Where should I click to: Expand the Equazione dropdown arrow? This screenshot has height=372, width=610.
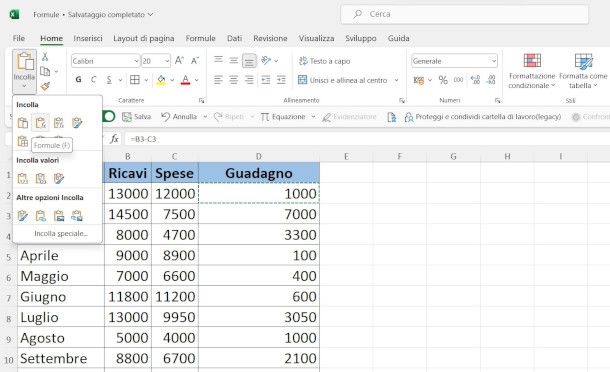pos(313,117)
